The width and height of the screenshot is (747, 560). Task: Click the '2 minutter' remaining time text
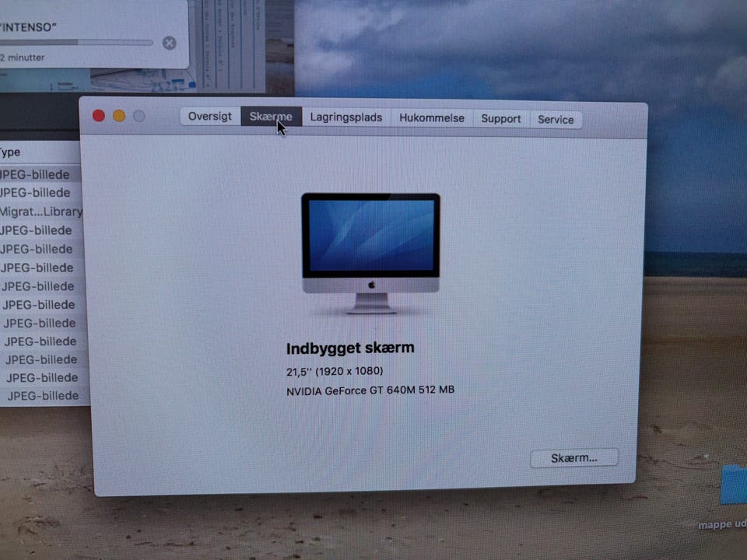coord(23,58)
